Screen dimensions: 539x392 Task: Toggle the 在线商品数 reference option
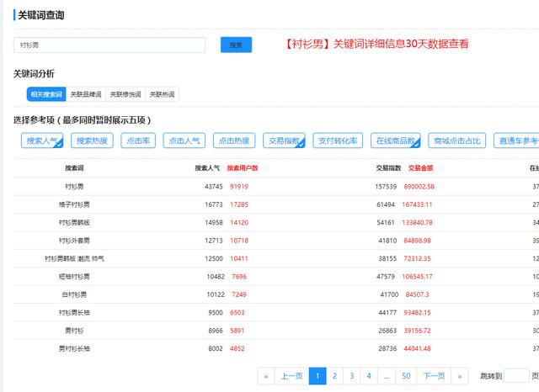395,140
